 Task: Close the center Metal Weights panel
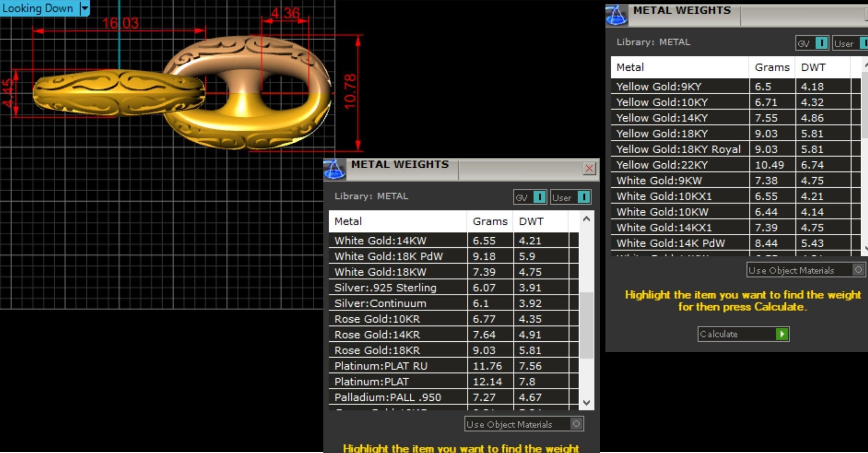(x=589, y=169)
